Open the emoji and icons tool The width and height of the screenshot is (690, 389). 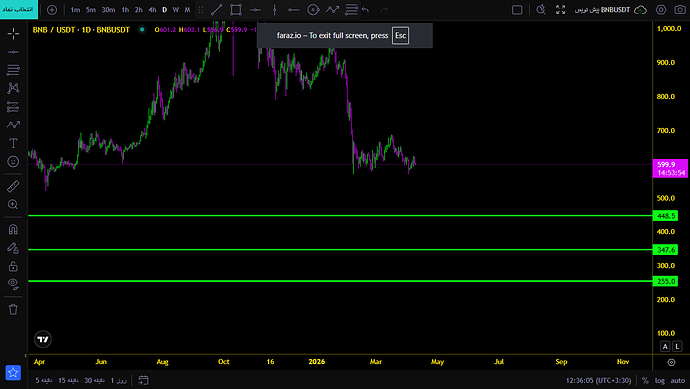(x=13, y=161)
